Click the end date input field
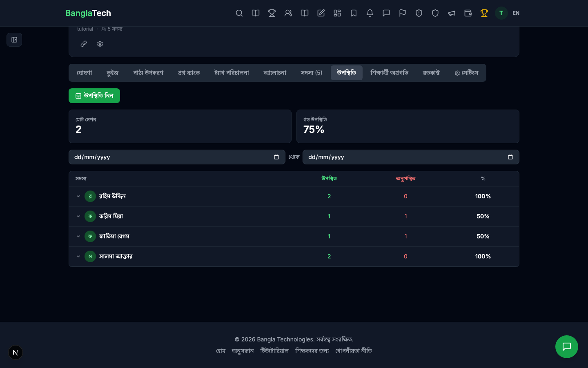Screen dimensions: 588x368 click(404, 157)
